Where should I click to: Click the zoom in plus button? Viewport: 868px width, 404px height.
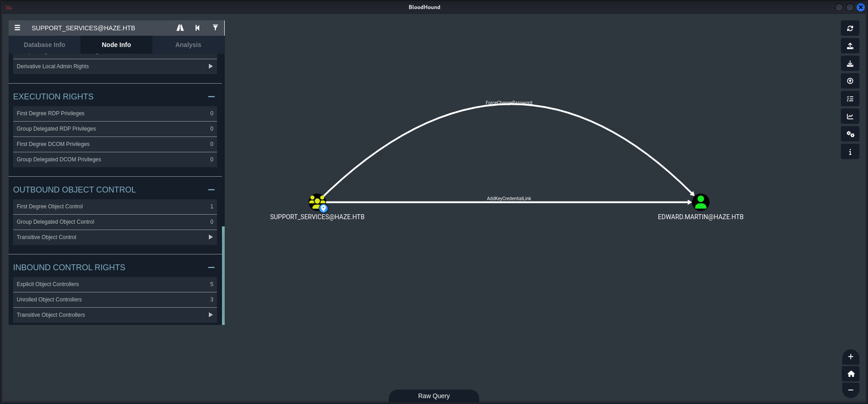[850, 357]
